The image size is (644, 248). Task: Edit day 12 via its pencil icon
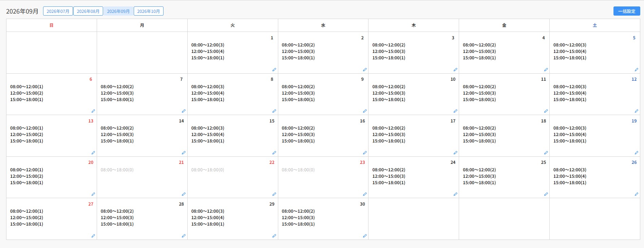(636, 111)
